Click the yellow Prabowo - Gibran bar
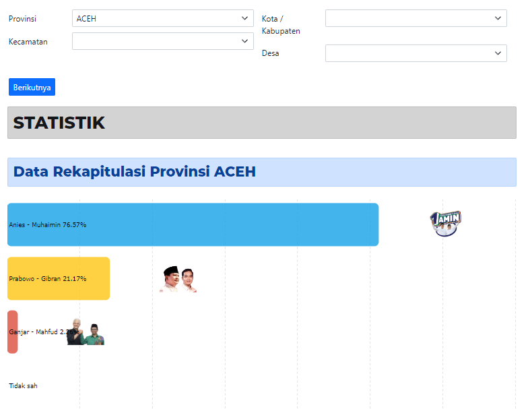The image size is (532, 409). (59, 278)
